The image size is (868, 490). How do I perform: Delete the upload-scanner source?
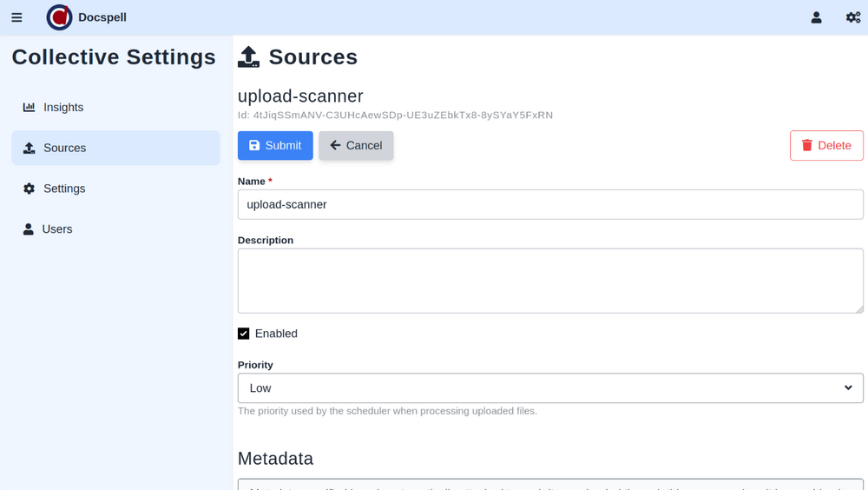pos(826,146)
